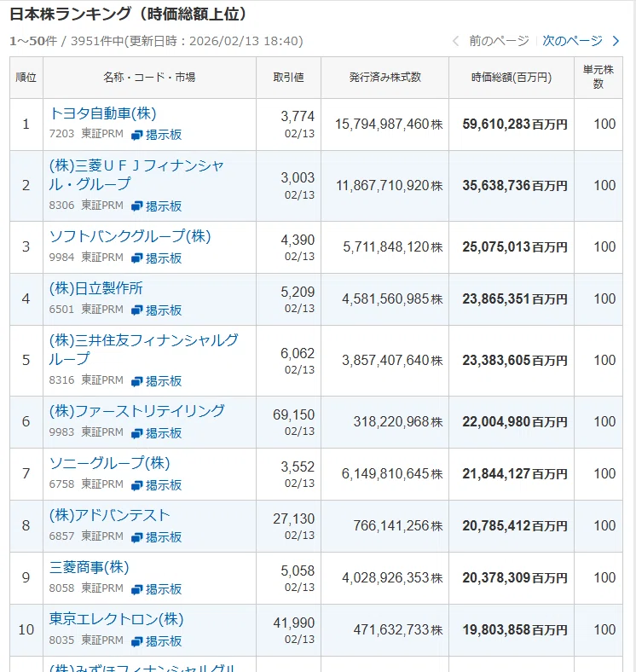636x672 pixels.
Task: Open (株)三菱UFJフィナンシャル・グループ stock link
Action: tap(136, 175)
